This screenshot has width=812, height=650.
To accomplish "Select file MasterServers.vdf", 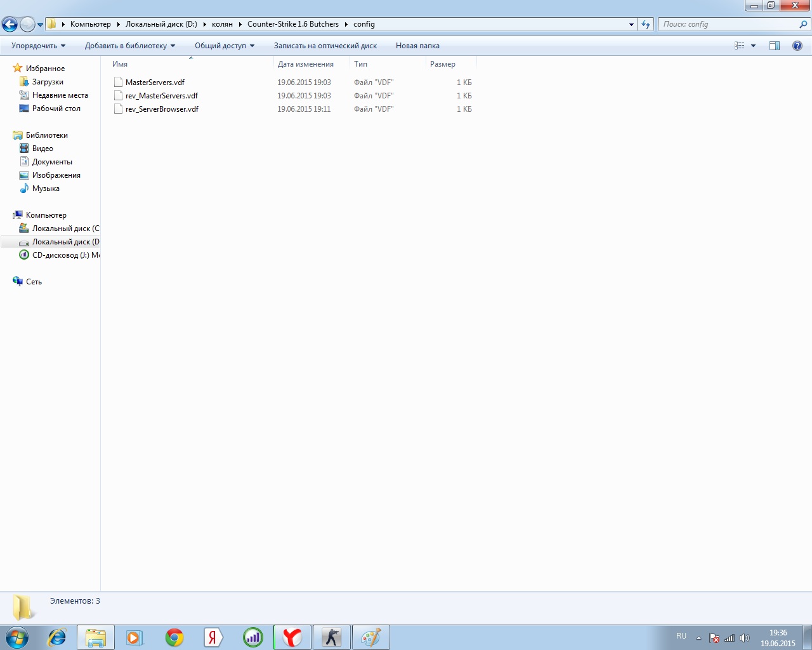I will [155, 83].
